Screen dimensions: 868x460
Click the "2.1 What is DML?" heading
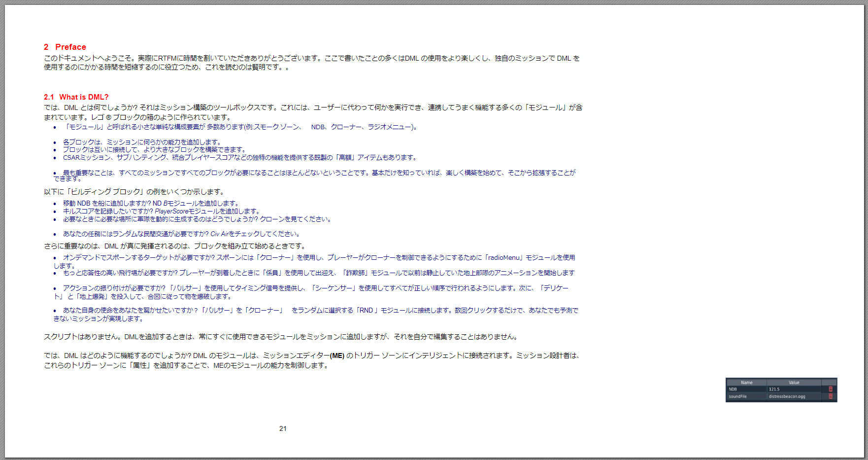coord(76,97)
